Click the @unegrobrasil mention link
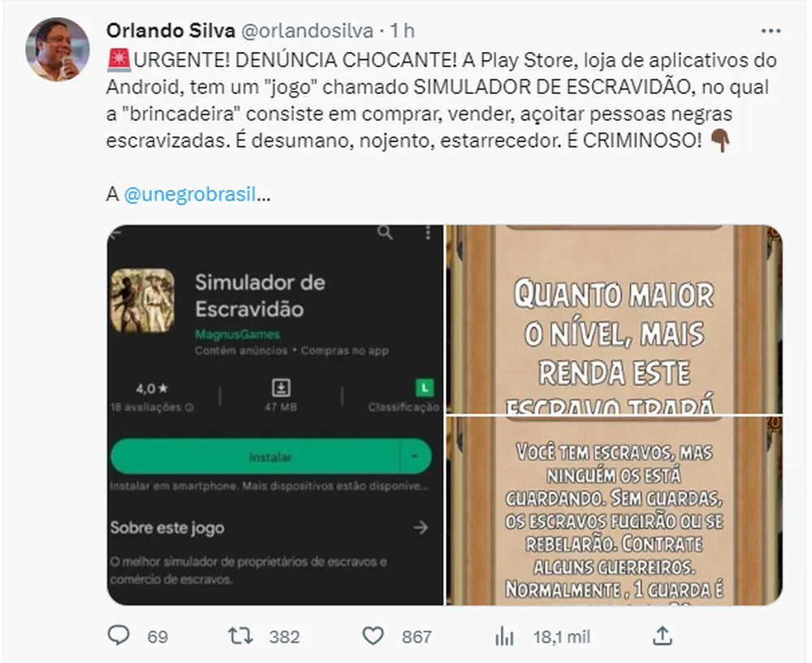The height and width of the screenshot is (663, 812). click(x=189, y=194)
